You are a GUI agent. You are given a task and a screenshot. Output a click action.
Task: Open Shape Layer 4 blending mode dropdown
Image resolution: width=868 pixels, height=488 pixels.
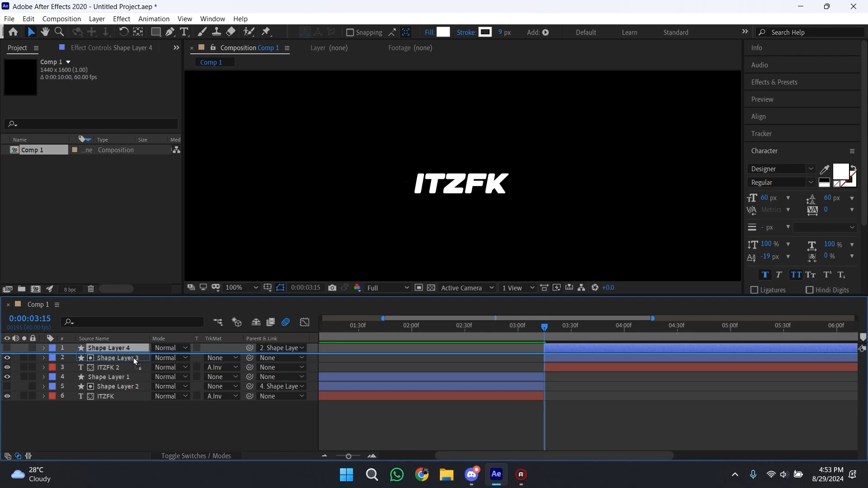pyautogui.click(x=171, y=348)
